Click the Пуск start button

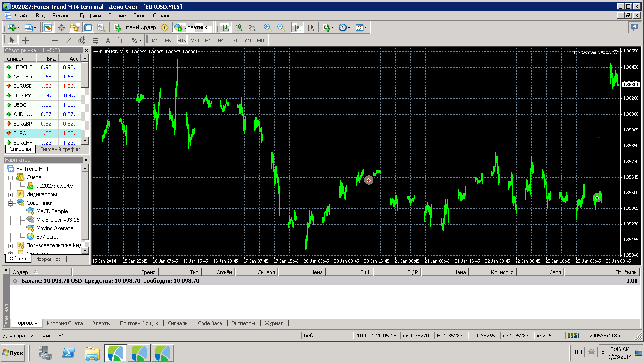(13, 353)
